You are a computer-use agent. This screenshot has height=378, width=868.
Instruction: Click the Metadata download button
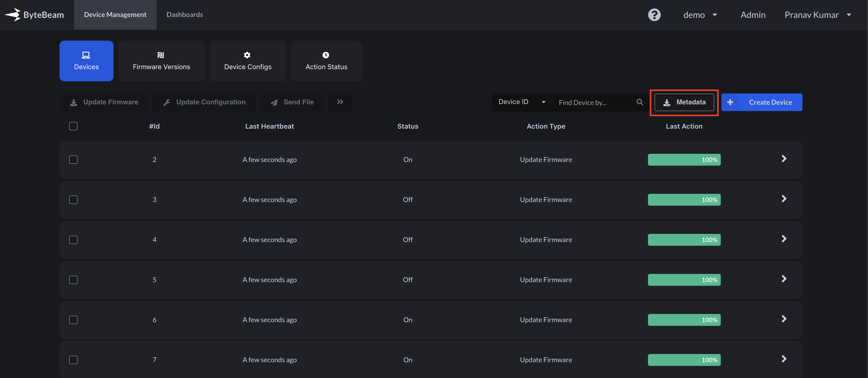[x=684, y=102]
